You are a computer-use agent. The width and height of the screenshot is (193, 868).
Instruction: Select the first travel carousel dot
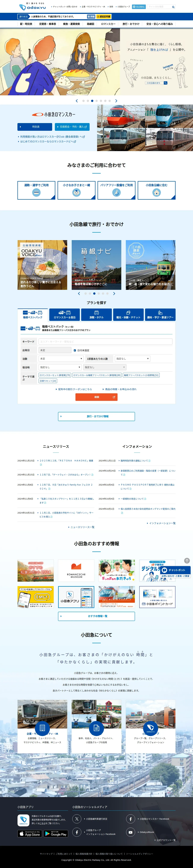point(85,293)
